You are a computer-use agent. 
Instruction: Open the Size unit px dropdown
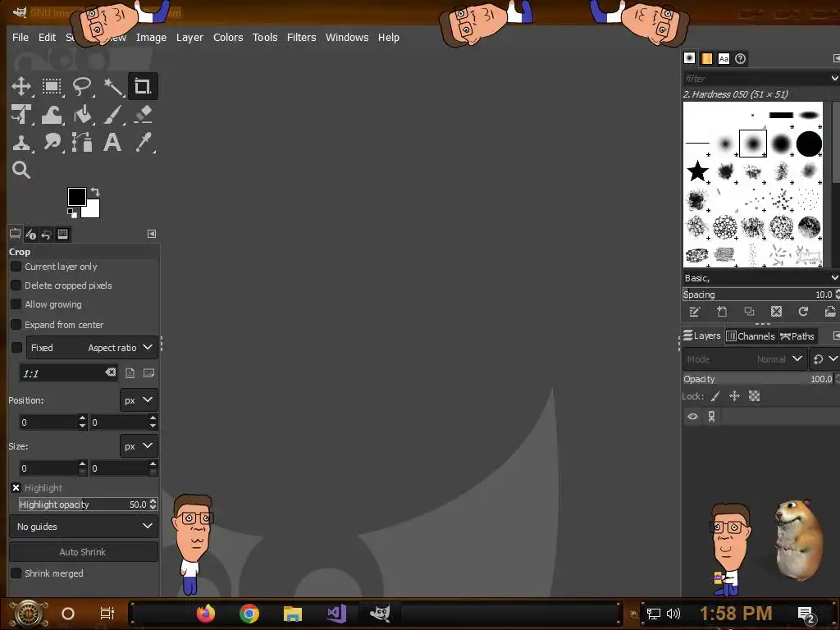coord(139,446)
